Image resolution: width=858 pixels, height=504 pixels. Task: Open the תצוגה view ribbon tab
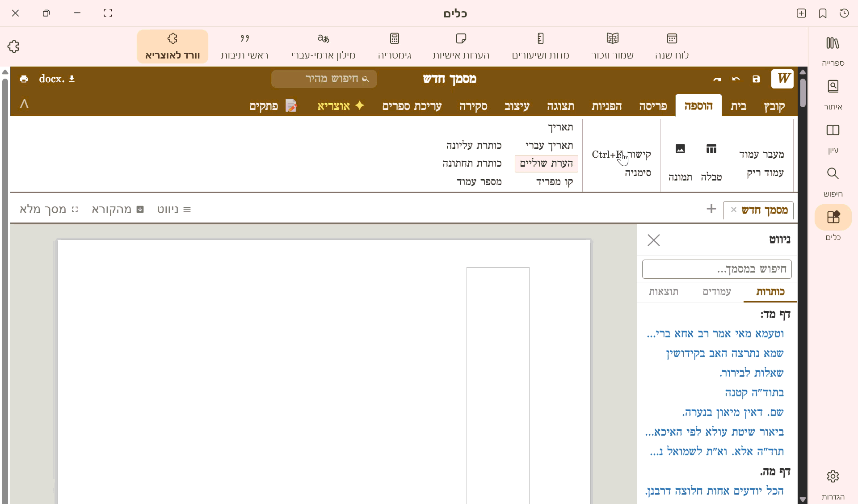(560, 106)
